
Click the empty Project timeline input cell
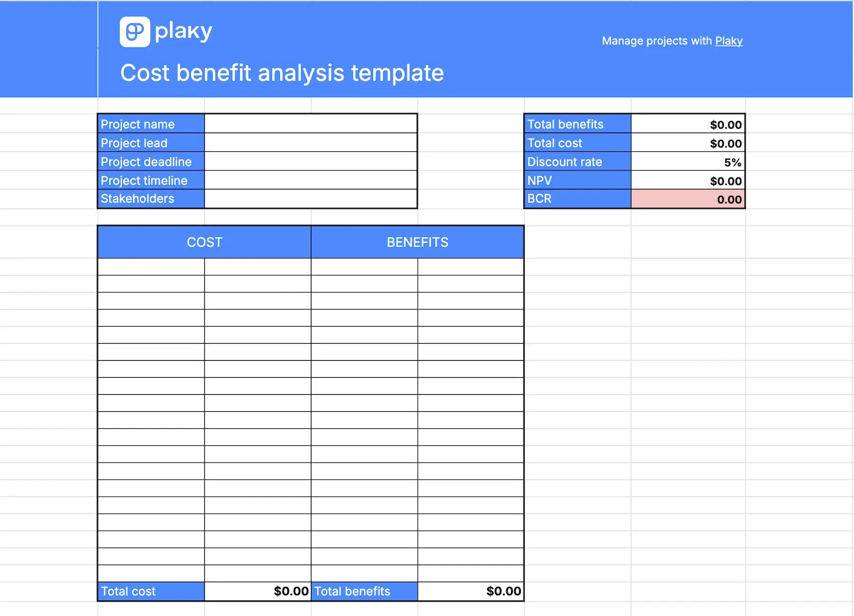click(x=311, y=180)
